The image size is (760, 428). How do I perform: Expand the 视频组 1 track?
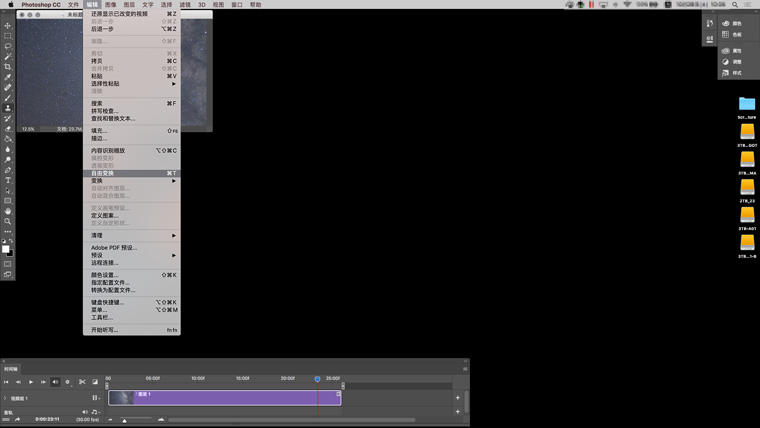click(5, 398)
